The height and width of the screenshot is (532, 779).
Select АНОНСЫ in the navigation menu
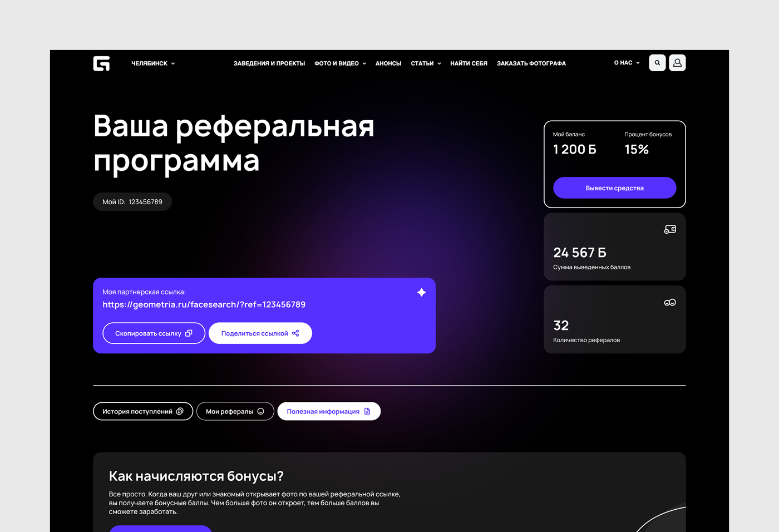[388, 63]
